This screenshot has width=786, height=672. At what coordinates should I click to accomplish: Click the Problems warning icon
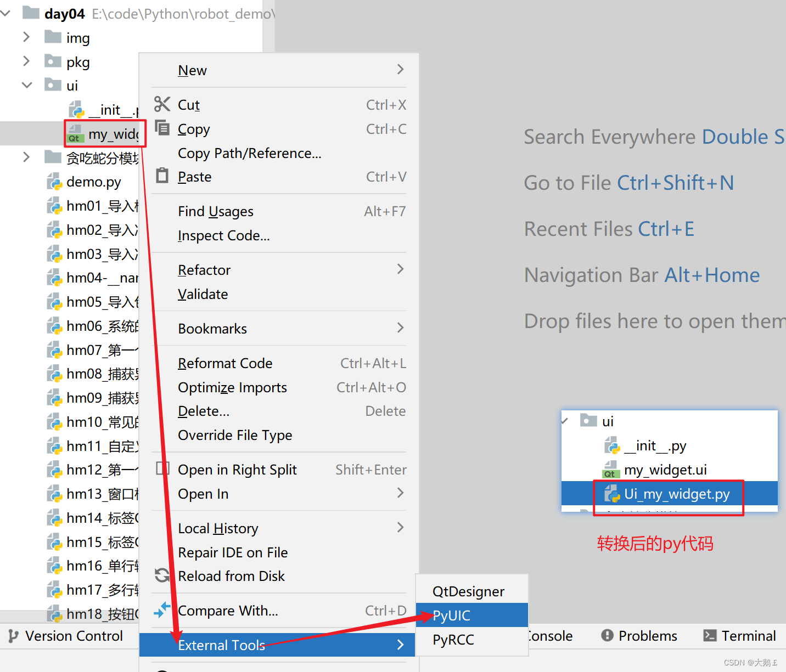point(607,635)
